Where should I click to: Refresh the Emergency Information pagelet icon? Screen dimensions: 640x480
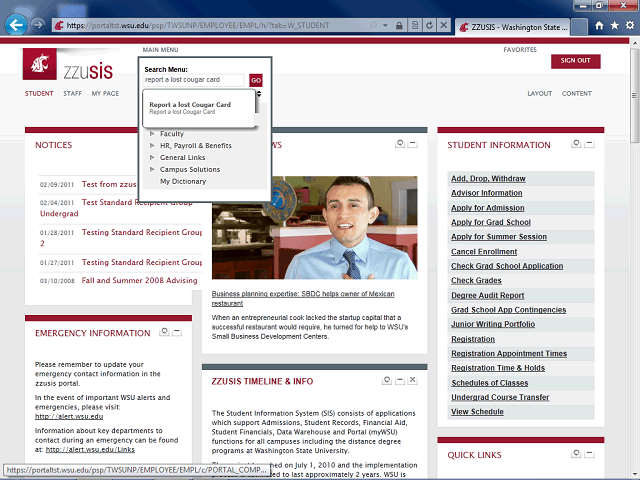pos(164,332)
